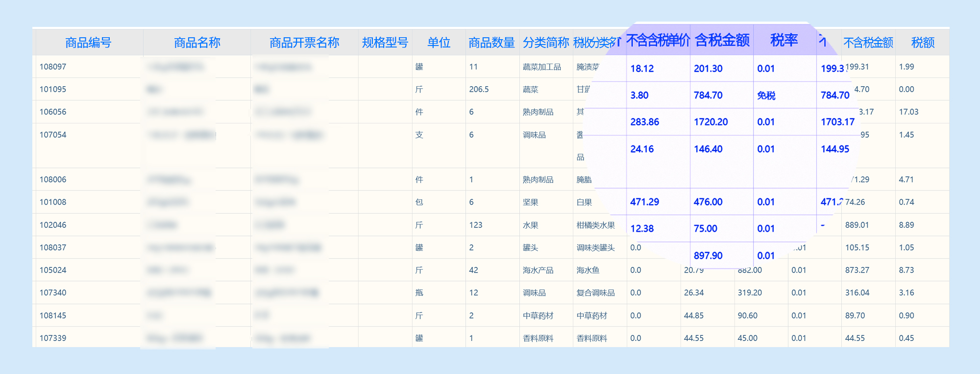Select product code 108097 cell
980x374 pixels.
[x=53, y=67]
